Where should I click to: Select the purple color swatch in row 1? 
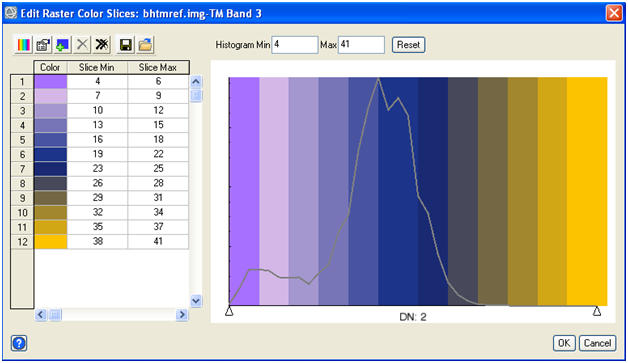coord(50,82)
